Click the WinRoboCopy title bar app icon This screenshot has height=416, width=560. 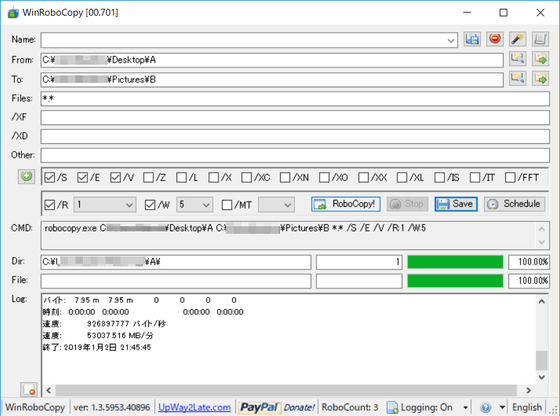(13, 13)
